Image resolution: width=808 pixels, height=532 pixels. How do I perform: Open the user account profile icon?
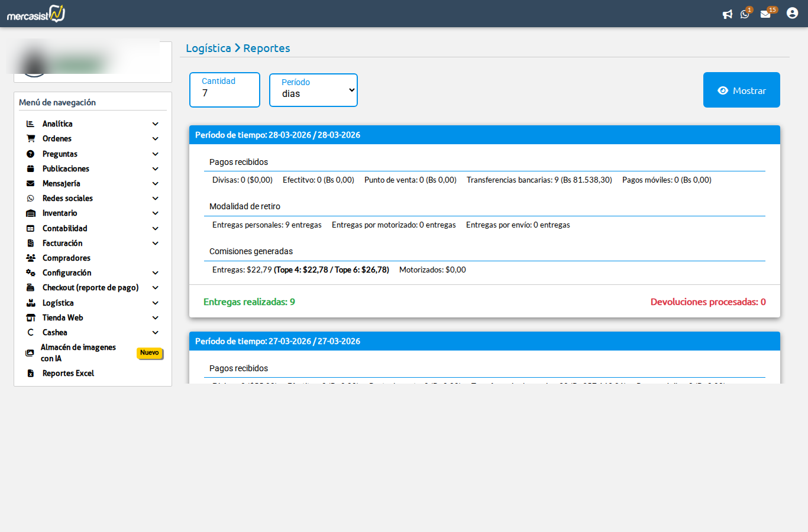(792, 13)
